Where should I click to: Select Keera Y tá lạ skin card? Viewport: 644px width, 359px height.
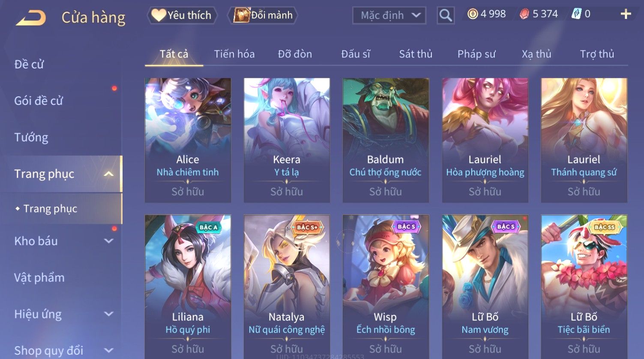[x=287, y=140]
